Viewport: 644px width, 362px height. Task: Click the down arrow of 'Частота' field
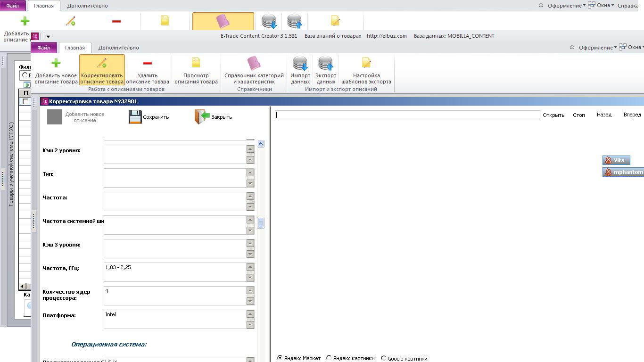250,206
